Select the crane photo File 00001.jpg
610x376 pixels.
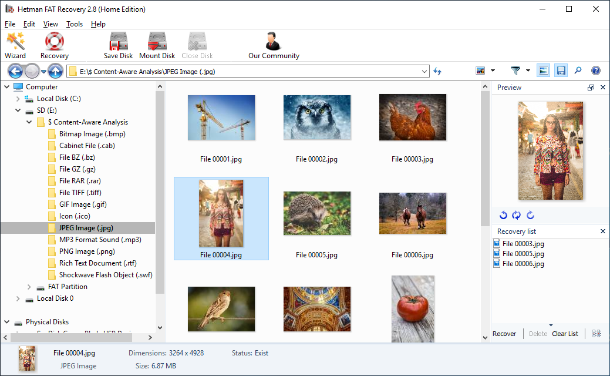[x=221, y=118]
